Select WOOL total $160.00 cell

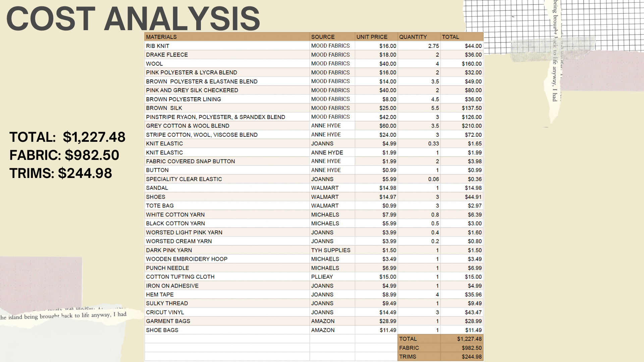(x=462, y=64)
